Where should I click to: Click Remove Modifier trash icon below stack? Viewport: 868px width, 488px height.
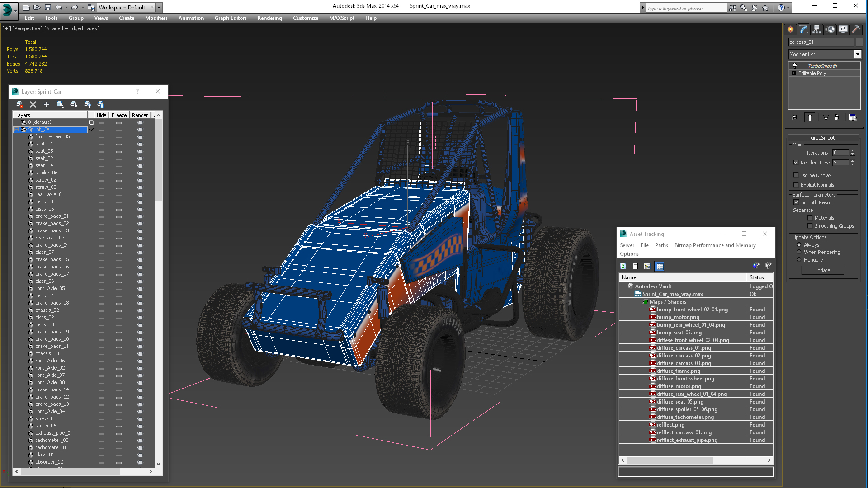point(836,117)
